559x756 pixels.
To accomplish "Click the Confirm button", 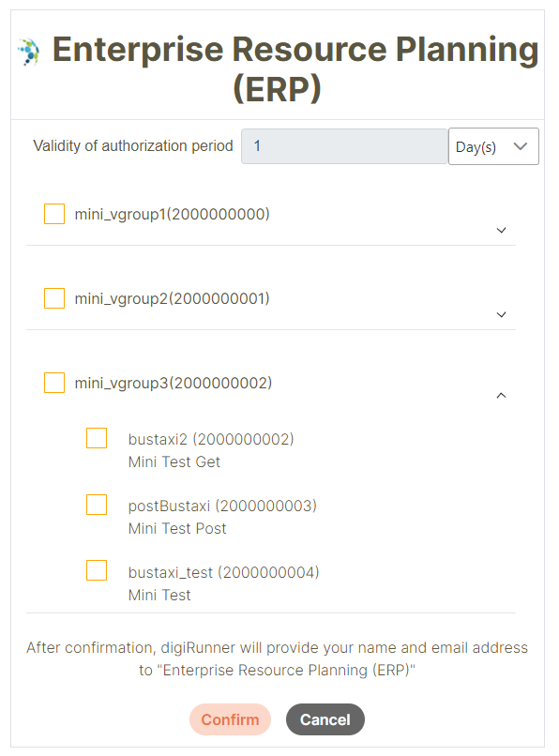I will (230, 719).
